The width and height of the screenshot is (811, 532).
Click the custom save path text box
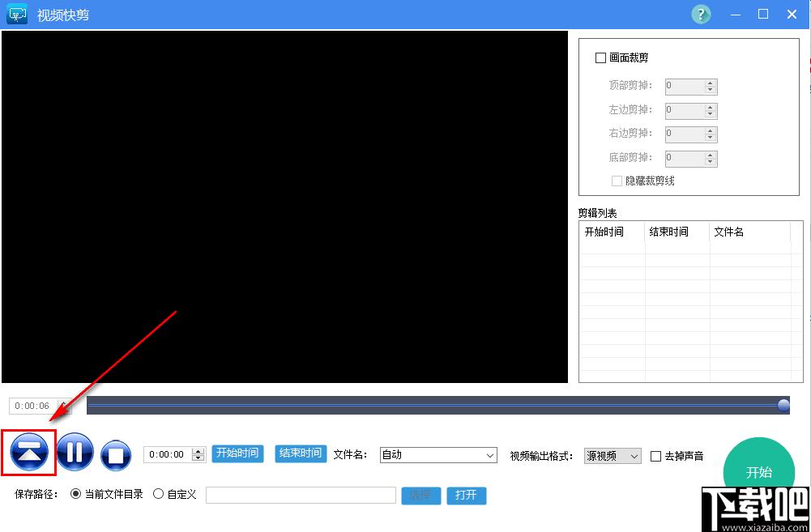[301, 495]
